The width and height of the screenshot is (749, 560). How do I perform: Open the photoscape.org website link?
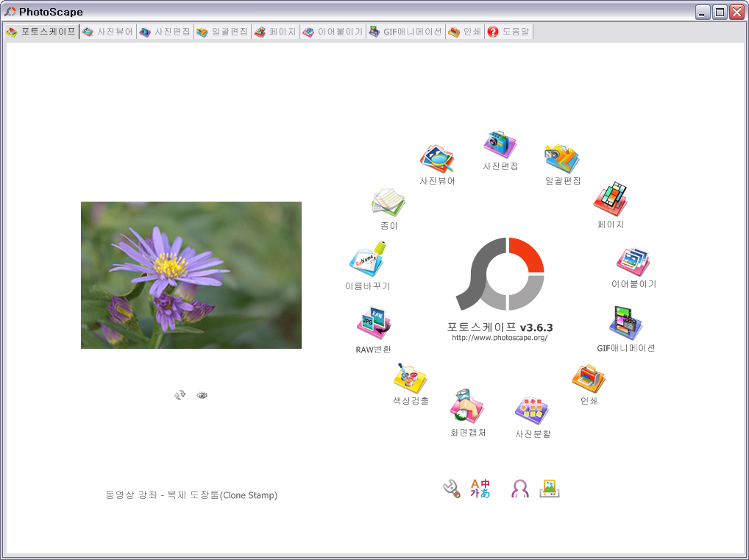500,338
